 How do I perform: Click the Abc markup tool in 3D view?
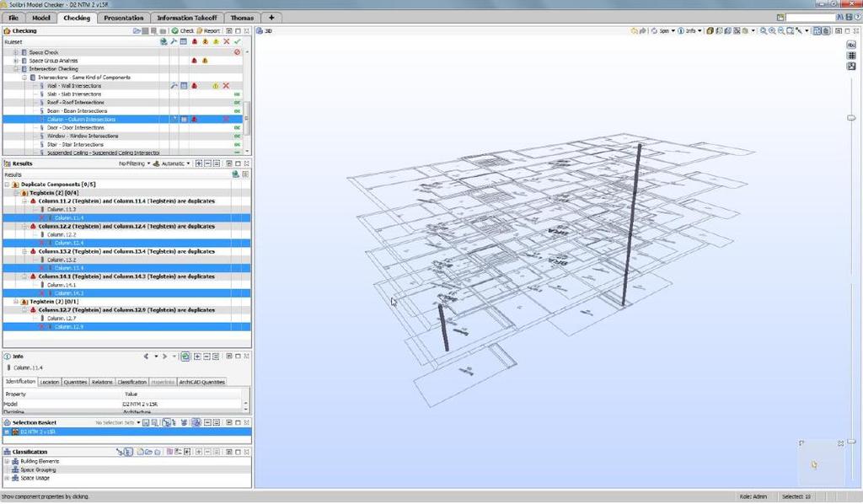851,46
